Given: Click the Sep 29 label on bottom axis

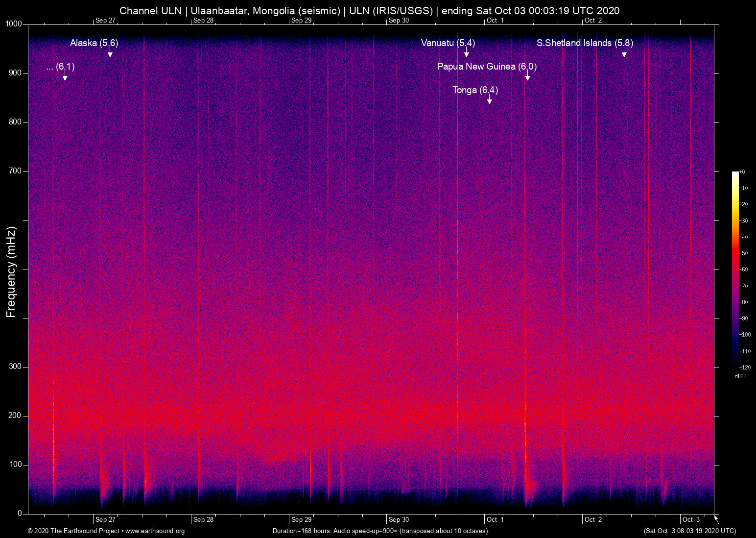Looking at the screenshot, I should coord(301,519).
